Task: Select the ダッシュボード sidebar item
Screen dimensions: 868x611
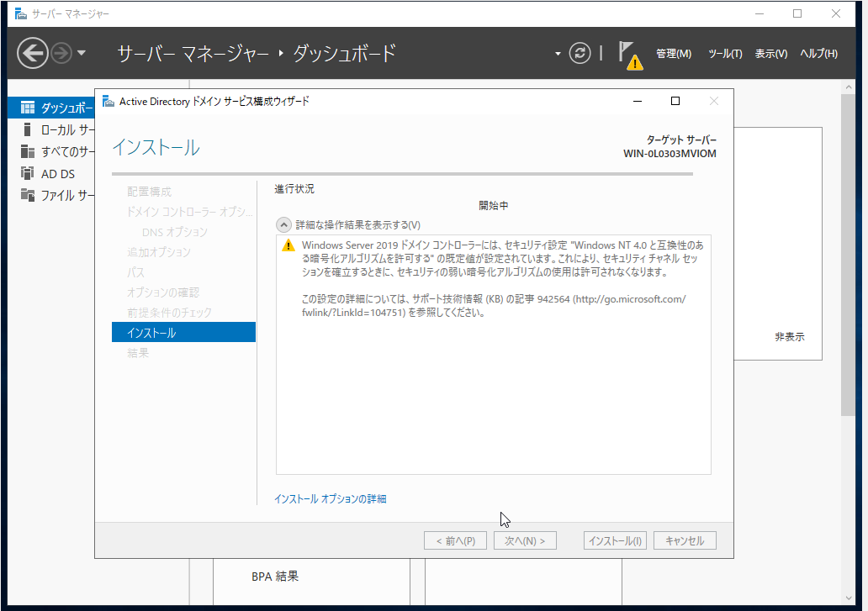Action: coord(51,108)
